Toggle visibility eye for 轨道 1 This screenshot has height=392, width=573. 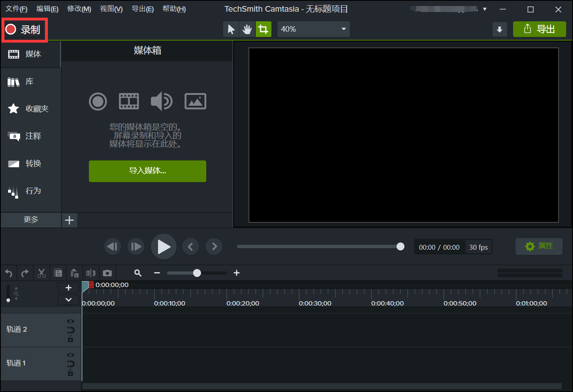coord(71,355)
